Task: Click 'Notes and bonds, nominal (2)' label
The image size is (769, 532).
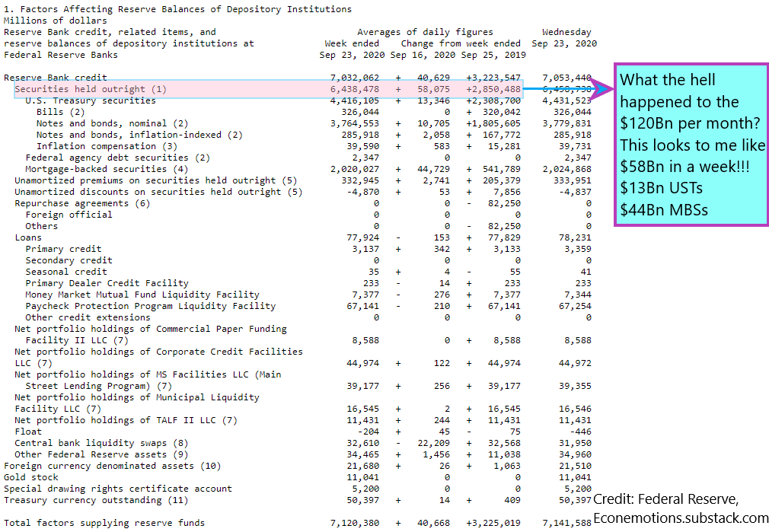Action: 113,123
